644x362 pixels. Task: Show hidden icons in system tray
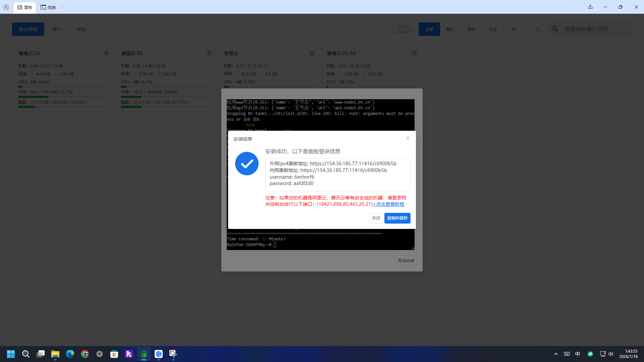pyautogui.click(x=556, y=354)
